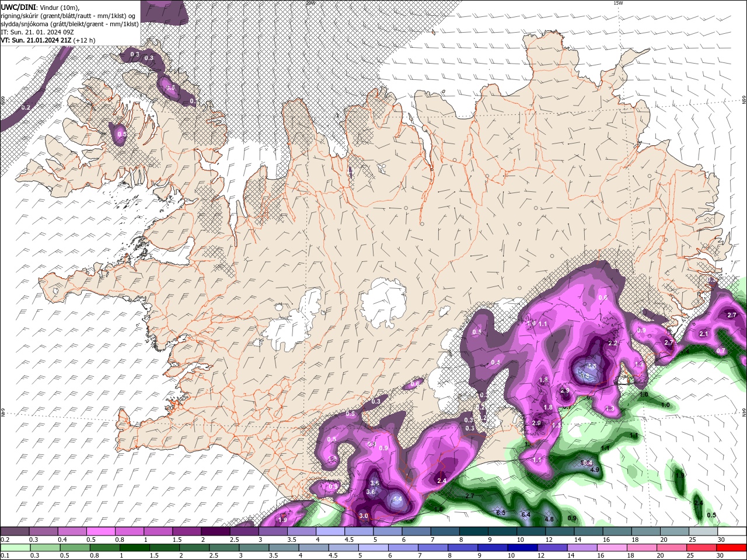Select the 'VT: Sun. 21.01.2024 21Z' valid time
Image resolution: width=747 pixels, height=560 pixels.
coord(36,40)
